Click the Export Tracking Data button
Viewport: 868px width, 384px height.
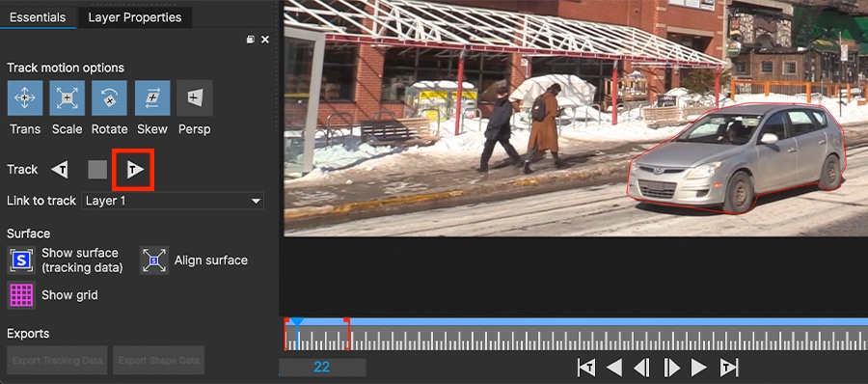58,360
